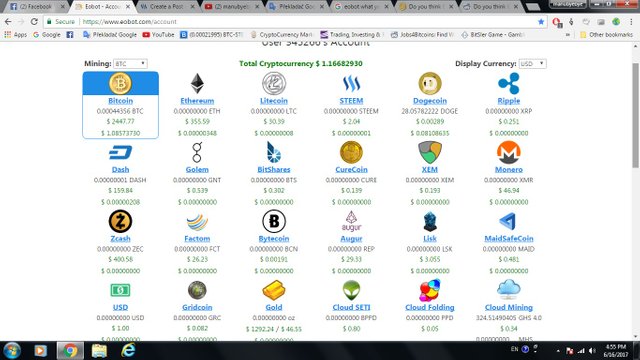Click the Bitcoin coin icon
Screen dimensions: 640x360
[120, 83]
